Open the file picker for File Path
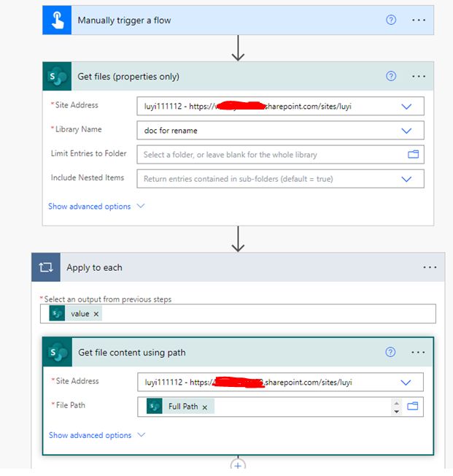 pyautogui.click(x=412, y=406)
